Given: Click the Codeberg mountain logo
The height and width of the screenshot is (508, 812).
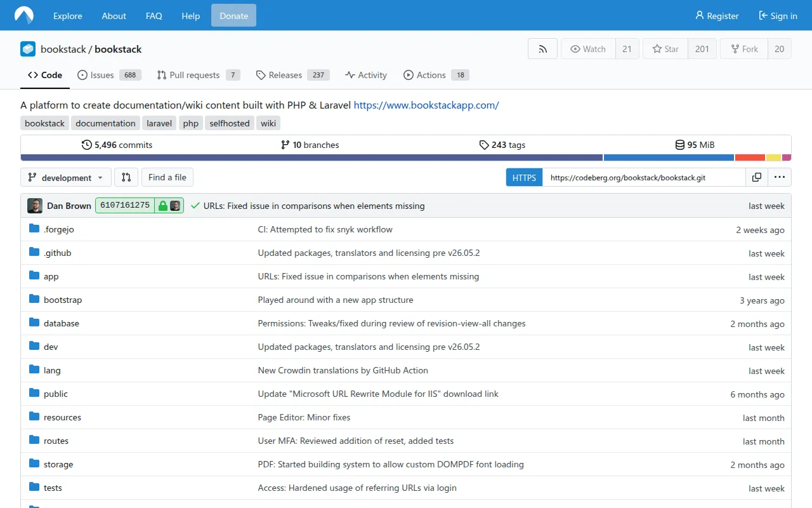Looking at the screenshot, I should (24, 15).
